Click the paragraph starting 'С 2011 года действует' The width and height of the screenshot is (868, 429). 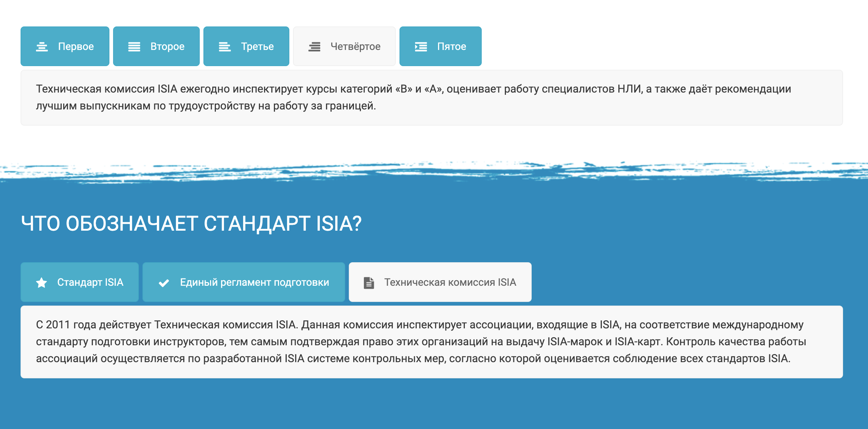[421, 342]
